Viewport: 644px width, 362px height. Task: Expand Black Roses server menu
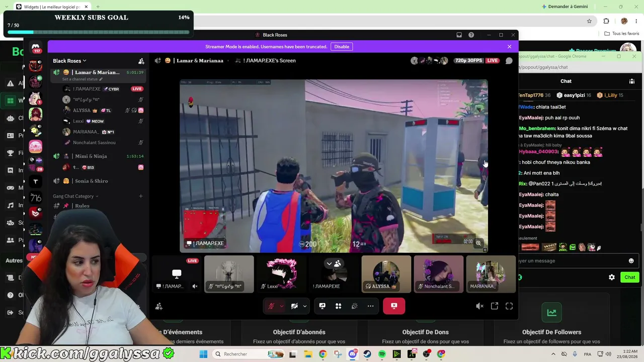point(69,61)
